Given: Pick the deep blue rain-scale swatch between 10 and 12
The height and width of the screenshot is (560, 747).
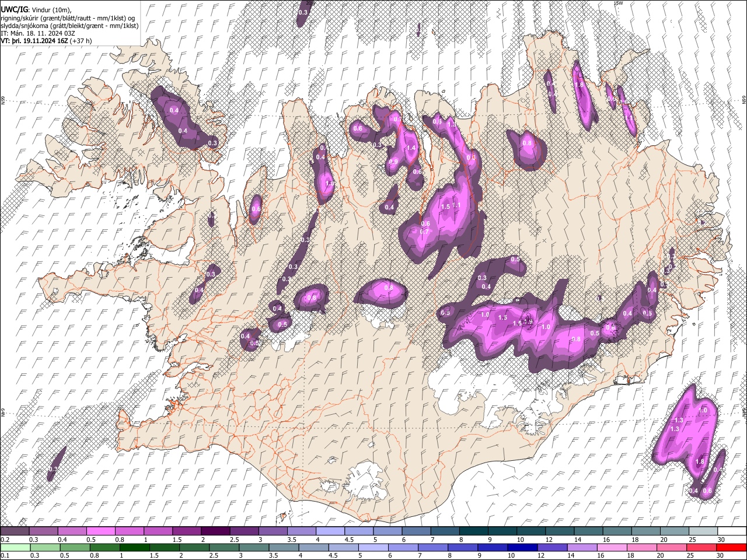Looking at the screenshot, I should tap(523, 547).
